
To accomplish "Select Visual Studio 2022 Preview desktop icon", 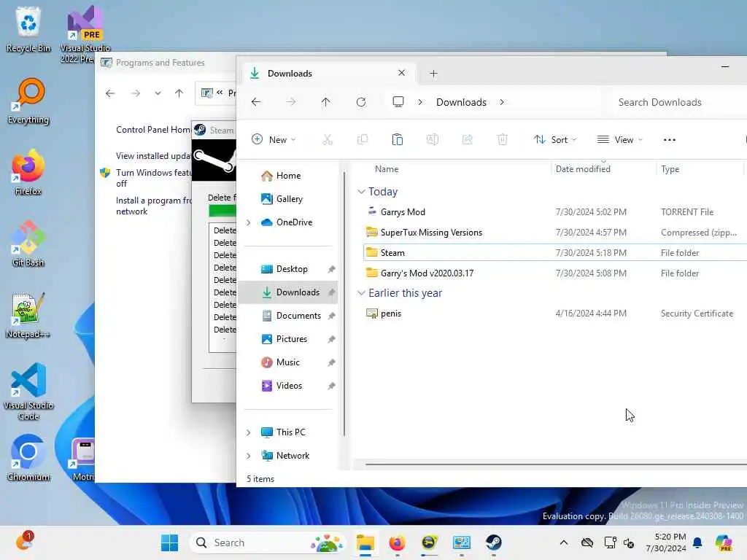I will 85,34.
